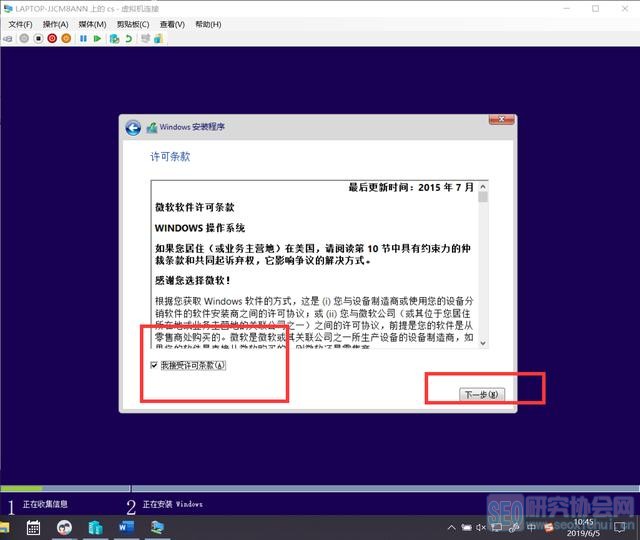Click the grayed Start VM toolbar icon
This screenshot has width=640, height=540.
pyautogui.click(x=24, y=38)
